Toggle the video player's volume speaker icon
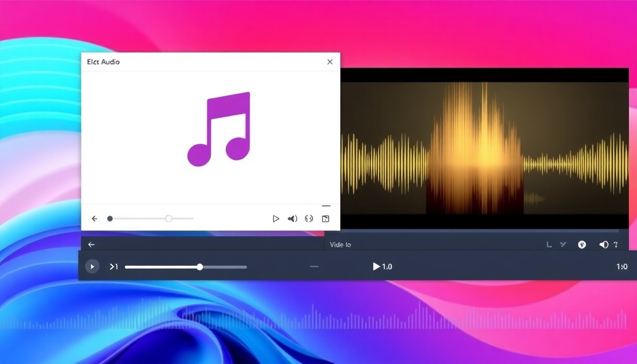637x364 pixels. point(604,245)
